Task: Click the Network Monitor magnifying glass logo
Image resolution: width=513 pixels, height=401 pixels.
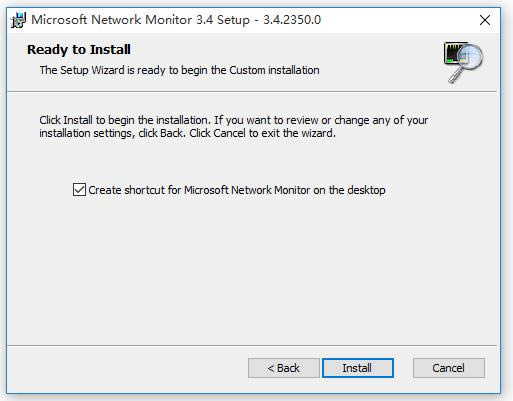Action: point(463,62)
